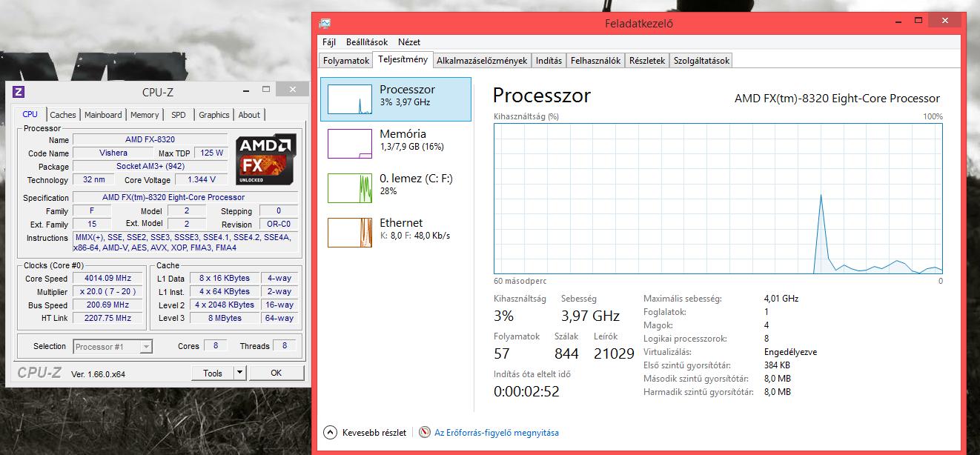Switch to the Teljesítmény tab

pyautogui.click(x=403, y=60)
